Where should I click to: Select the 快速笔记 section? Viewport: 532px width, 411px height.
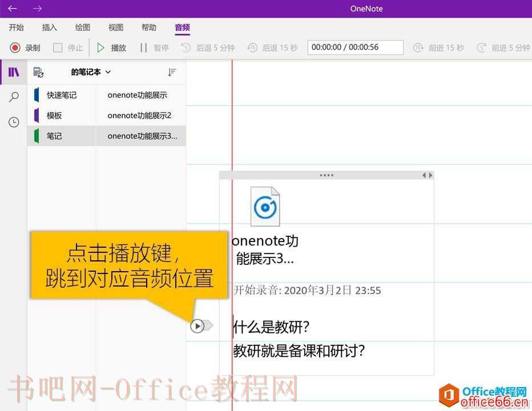pyautogui.click(x=62, y=95)
